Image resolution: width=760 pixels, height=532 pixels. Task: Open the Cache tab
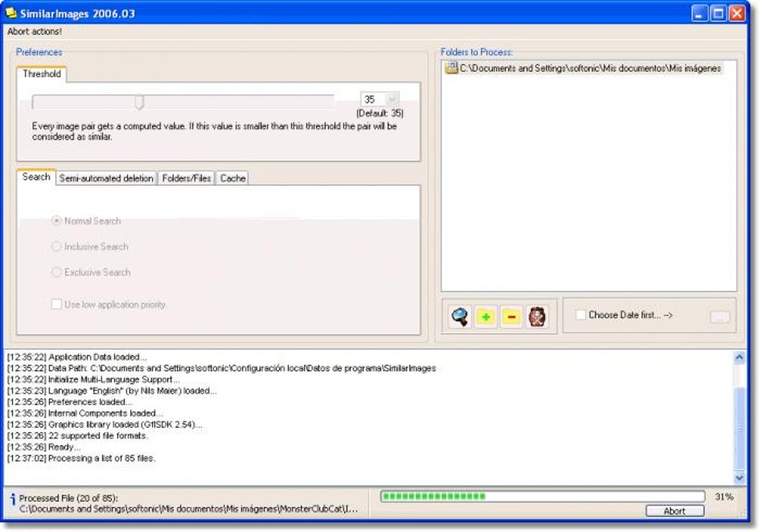(x=232, y=178)
